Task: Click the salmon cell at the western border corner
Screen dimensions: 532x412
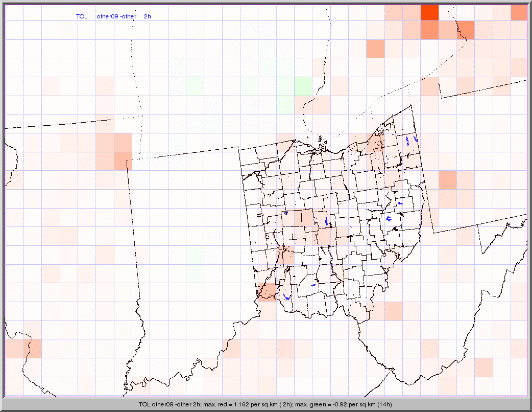Action: click(122, 161)
